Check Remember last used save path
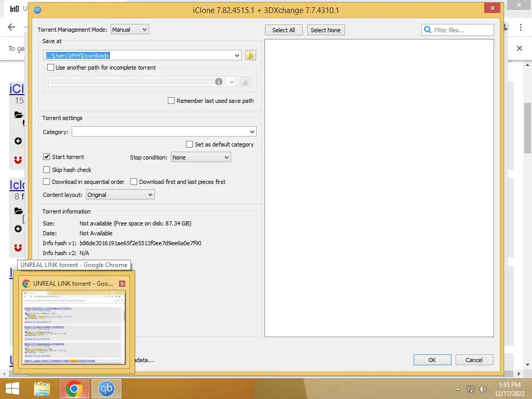 [x=171, y=101]
